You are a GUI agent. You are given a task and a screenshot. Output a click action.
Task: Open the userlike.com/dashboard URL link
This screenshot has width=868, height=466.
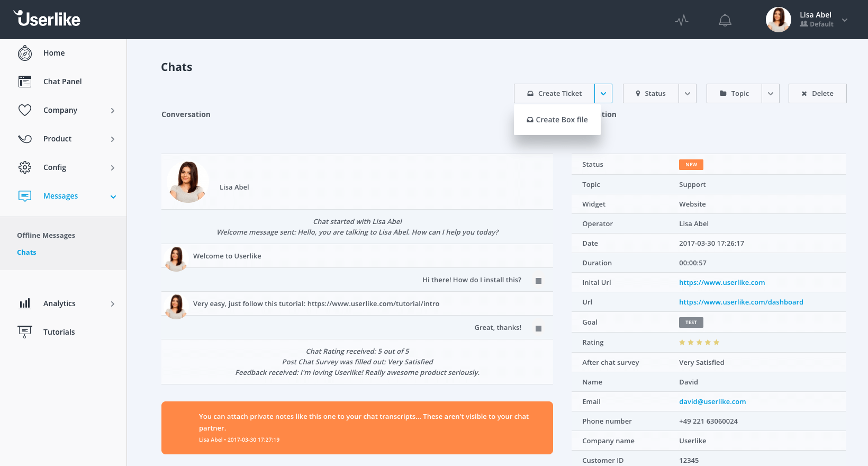(741, 302)
